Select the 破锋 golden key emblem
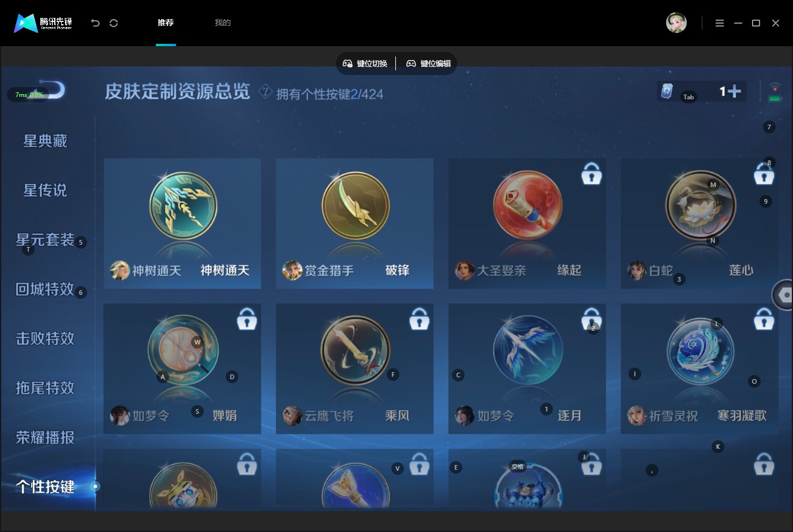Image resolution: width=793 pixels, height=532 pixels. (x=356, y=205)
